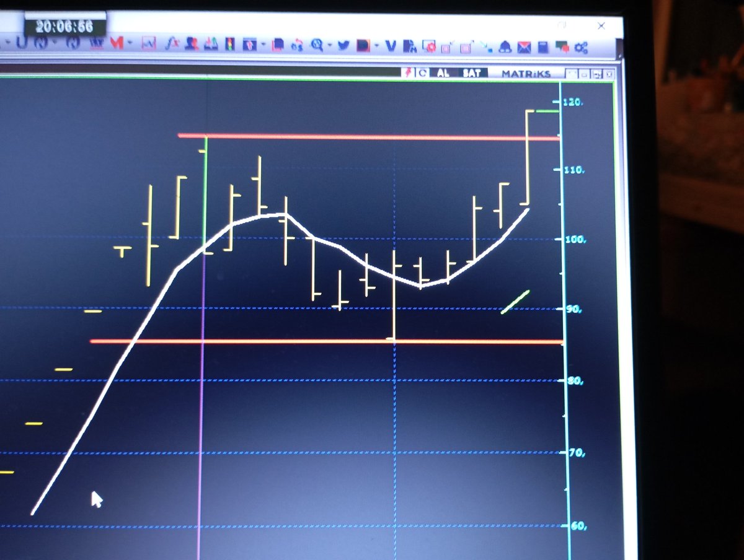Image resolution: width=744 pixels, height=560 pixels.
Task: Click the diagonal blue arrow icon
Action: coord(485,46)
